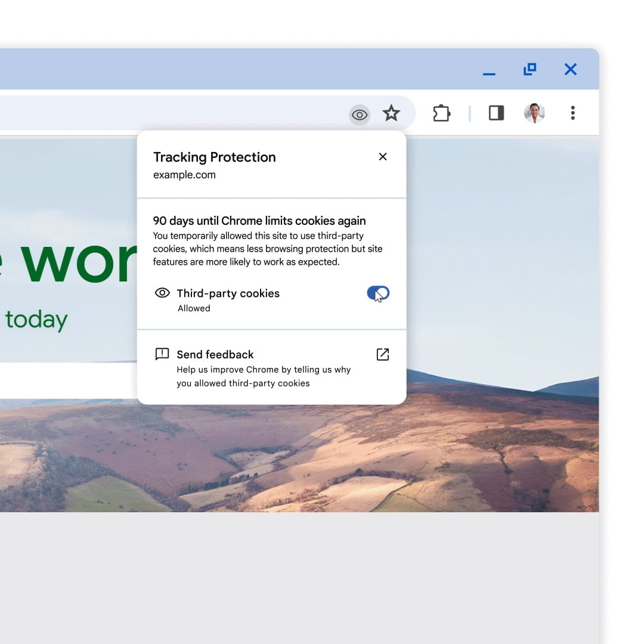Click the feedback speech bubble icon

coord(162,354)
